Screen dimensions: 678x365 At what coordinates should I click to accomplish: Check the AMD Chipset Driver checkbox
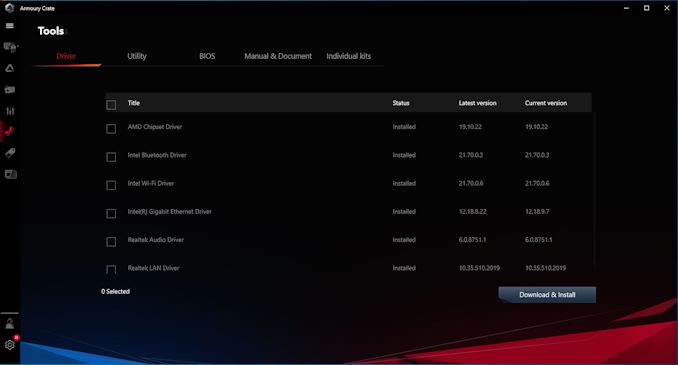111,129
